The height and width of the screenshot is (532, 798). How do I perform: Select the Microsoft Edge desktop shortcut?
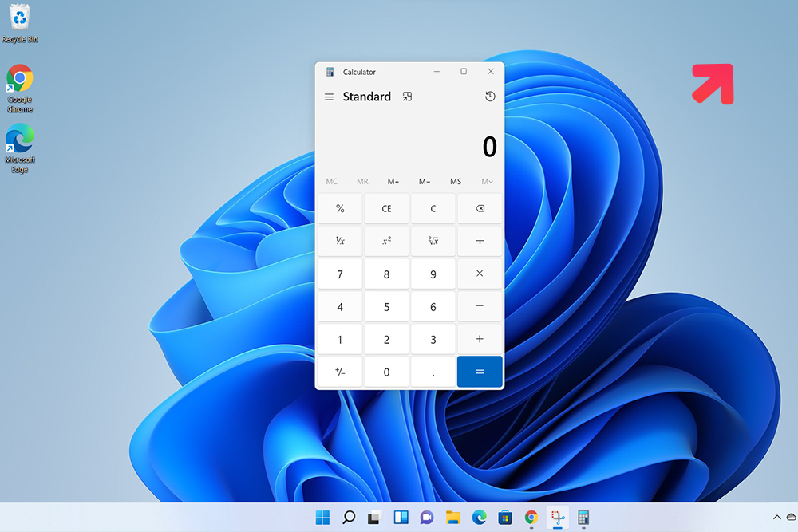point(20,148)
